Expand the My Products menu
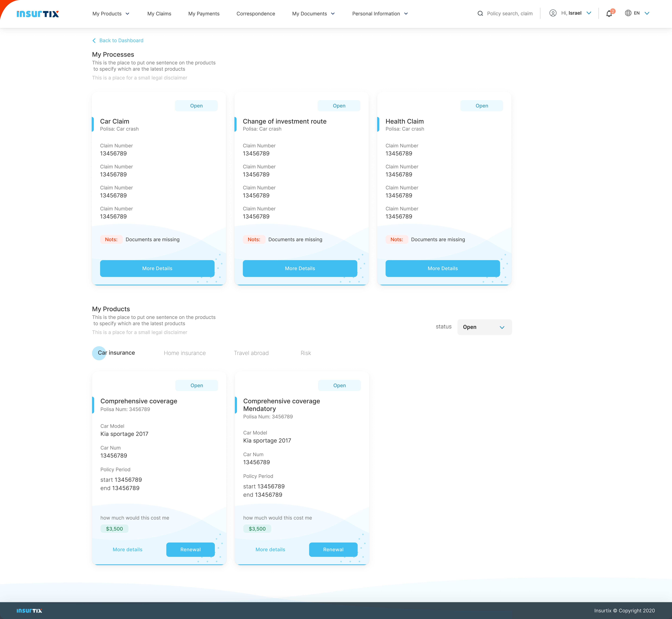The image size is (672, 619). (111, 14)
